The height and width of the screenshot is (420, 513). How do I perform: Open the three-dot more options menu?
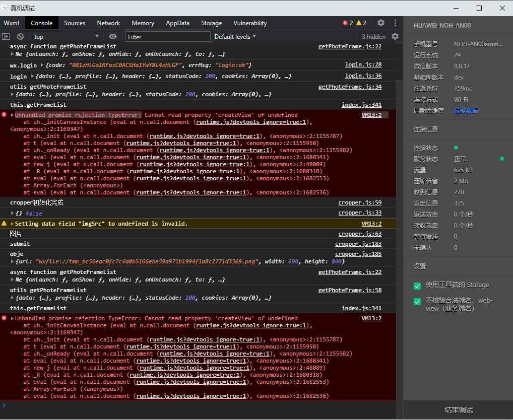pyautogui.click(x=395, y=23)
